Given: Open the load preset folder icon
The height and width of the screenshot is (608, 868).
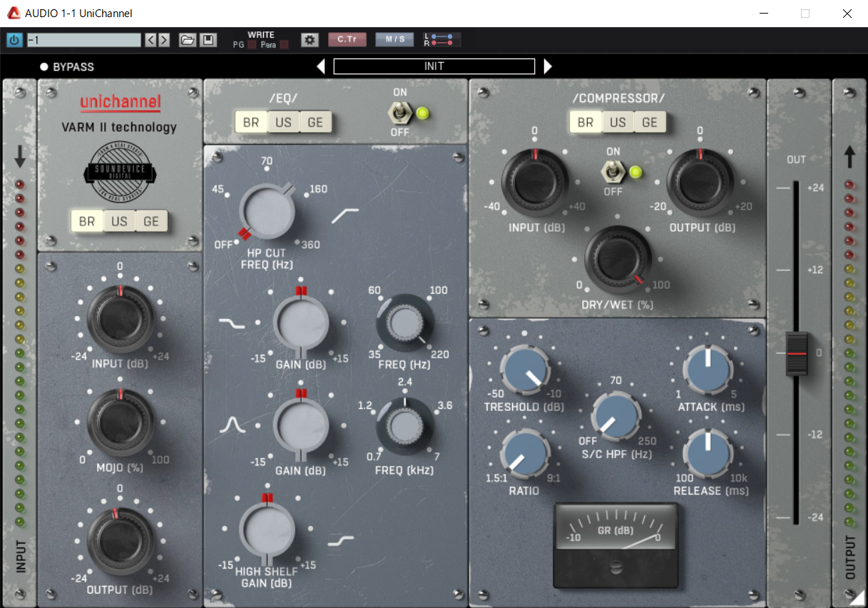Looking at the screenshot, I should coord(187,40).
